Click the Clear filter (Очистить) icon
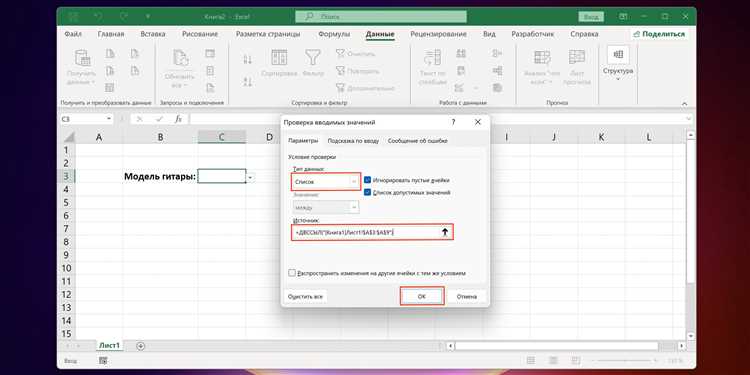The image size is (750, 375). point(340,54)
